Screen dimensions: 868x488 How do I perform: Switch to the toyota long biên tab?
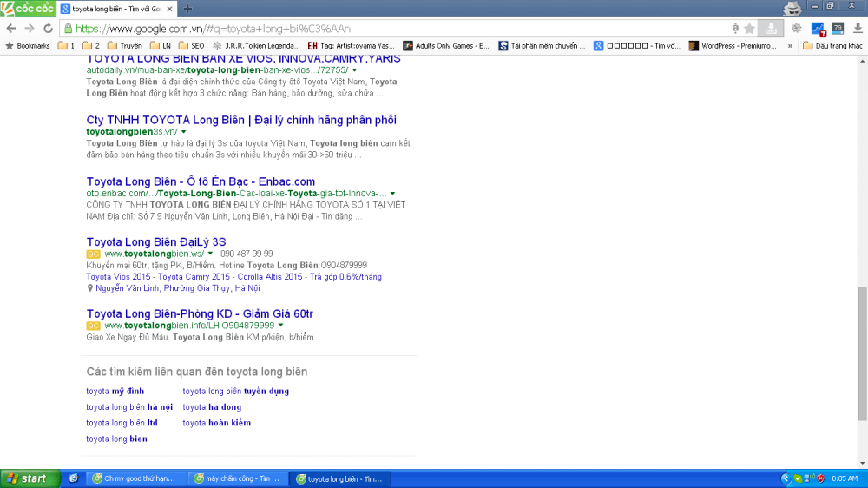[116, 9]
